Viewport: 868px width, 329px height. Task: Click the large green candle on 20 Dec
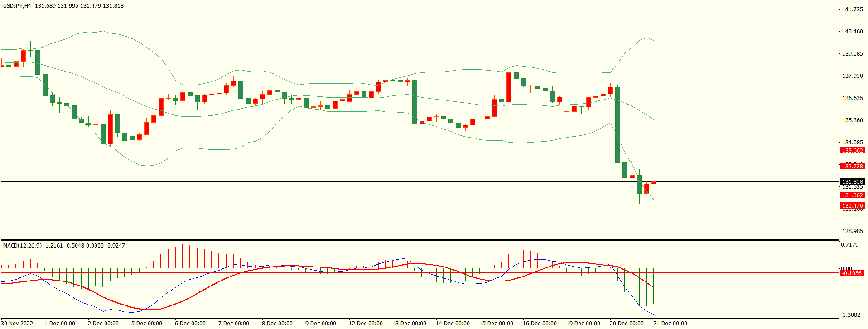[617, 124]
